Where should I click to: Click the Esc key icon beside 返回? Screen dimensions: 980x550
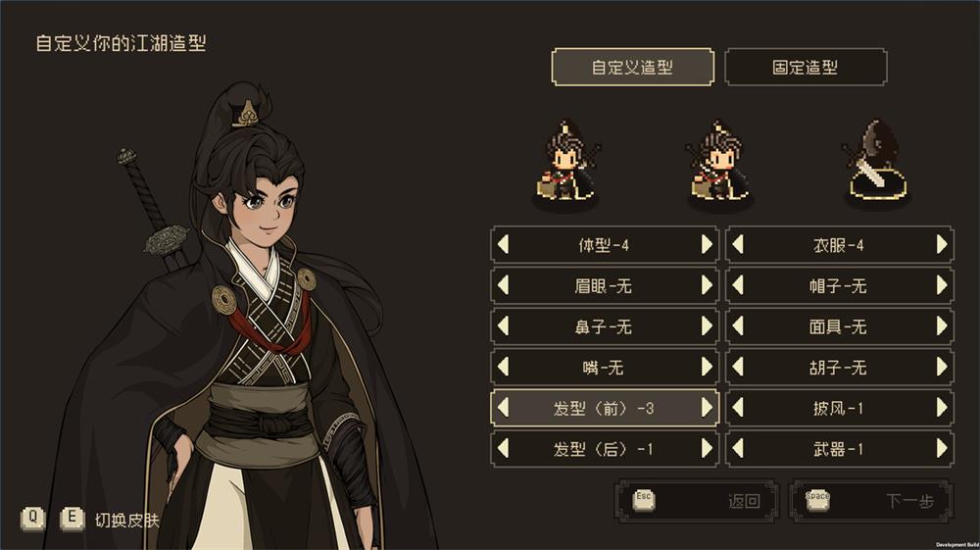coord(644,499)
